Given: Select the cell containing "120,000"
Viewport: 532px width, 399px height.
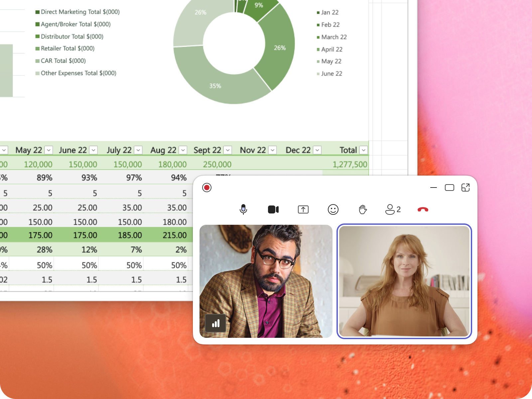Looking at the screenshot, I should [x=38, y=164].
